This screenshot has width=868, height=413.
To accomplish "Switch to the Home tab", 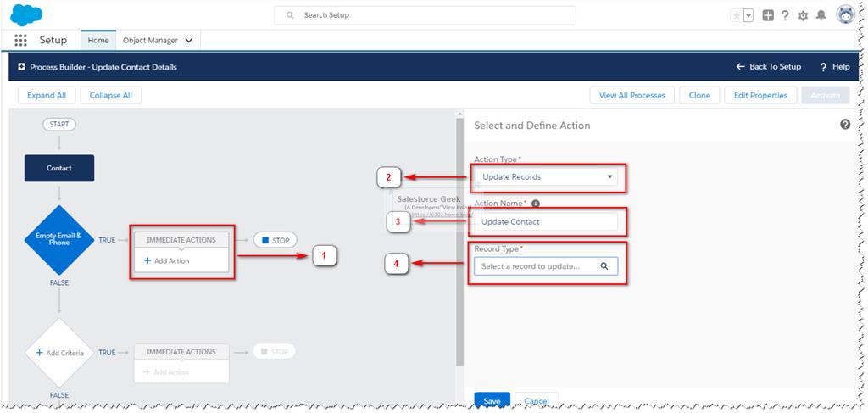I will tap(98, 41).
